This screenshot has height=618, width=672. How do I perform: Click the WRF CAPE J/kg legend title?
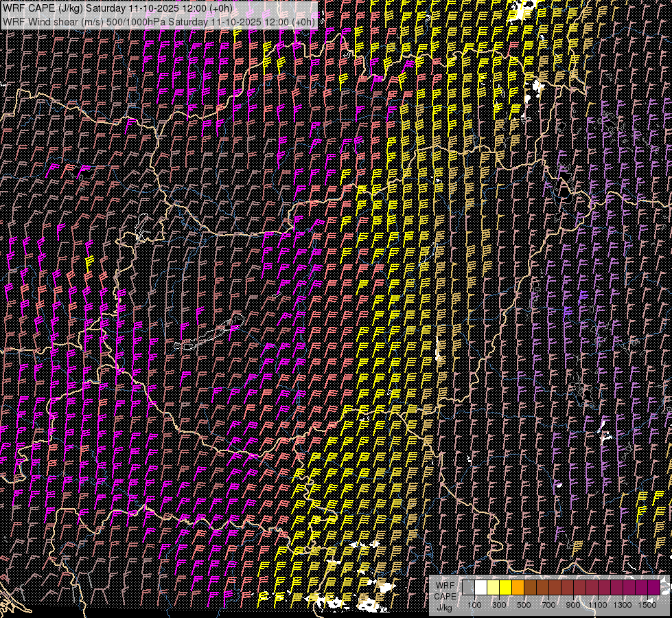click(444, 596)
